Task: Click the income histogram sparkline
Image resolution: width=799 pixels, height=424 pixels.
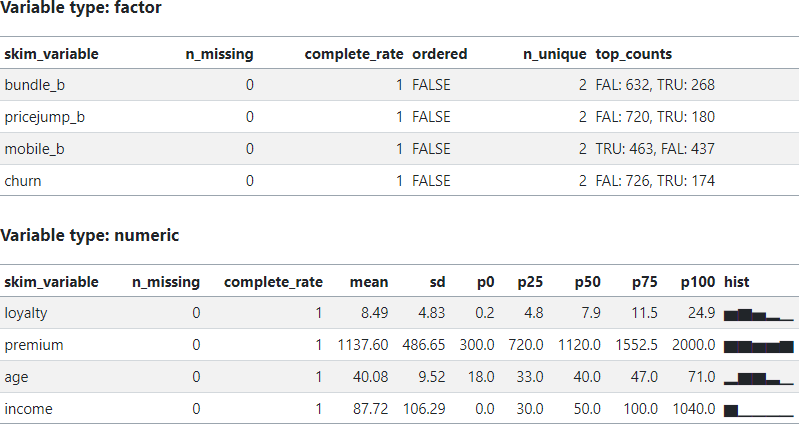Action: tap(759, 410)
